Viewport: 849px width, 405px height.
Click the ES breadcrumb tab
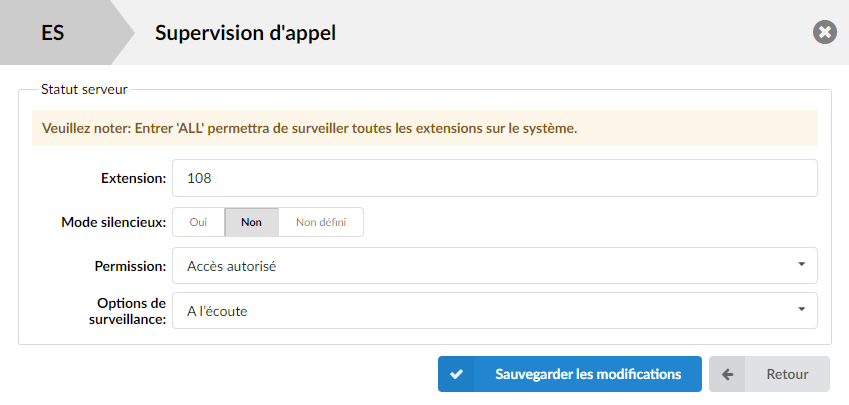pyautogui.click(x=53, y=33)
